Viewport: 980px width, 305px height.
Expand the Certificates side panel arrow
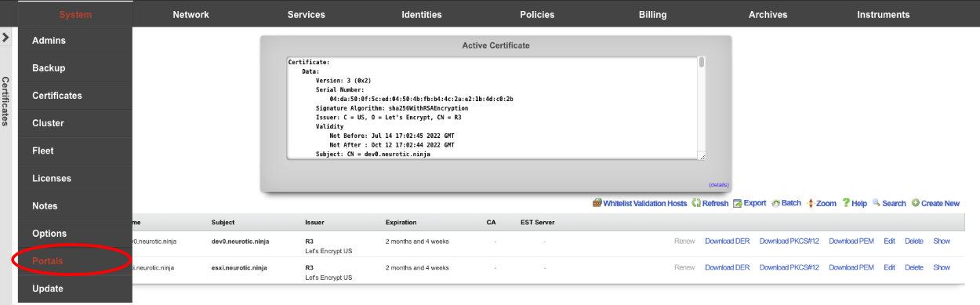5,37
